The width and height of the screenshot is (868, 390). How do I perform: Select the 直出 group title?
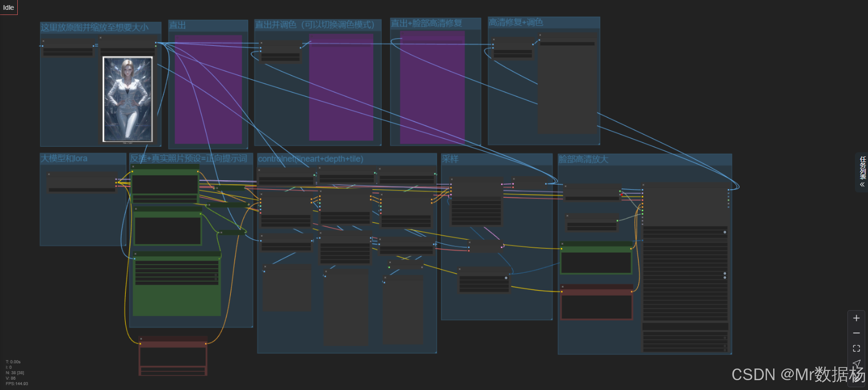point(178,25)
